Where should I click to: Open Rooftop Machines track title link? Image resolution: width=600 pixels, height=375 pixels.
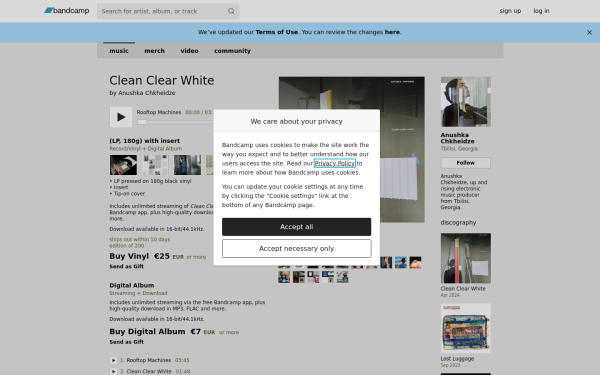(x=149, y=360)
